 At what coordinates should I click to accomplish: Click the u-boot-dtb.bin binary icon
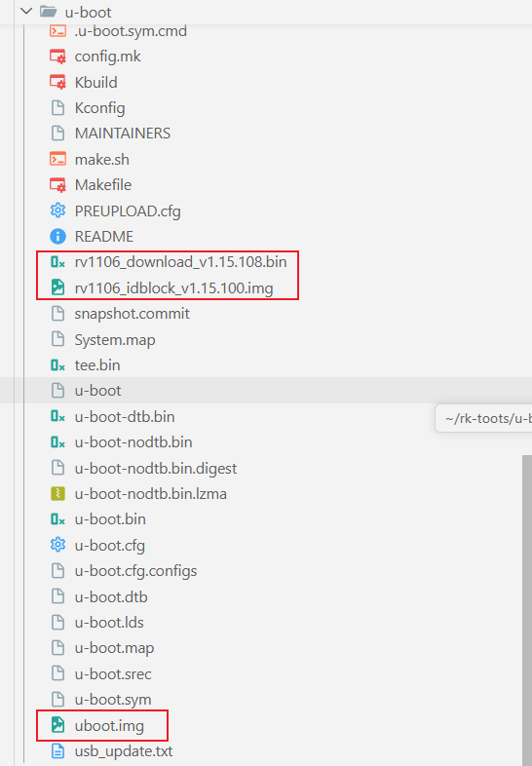click(x=57, y=416)
